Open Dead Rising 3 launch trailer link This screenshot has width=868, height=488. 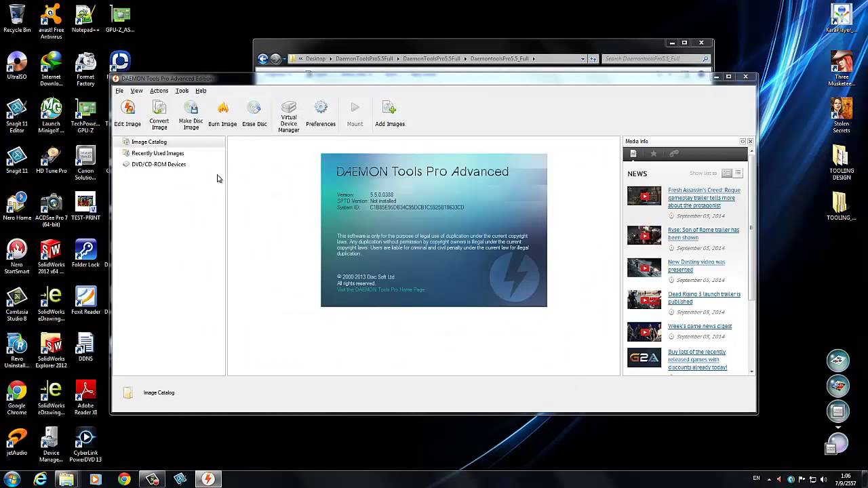click(704, 298)
